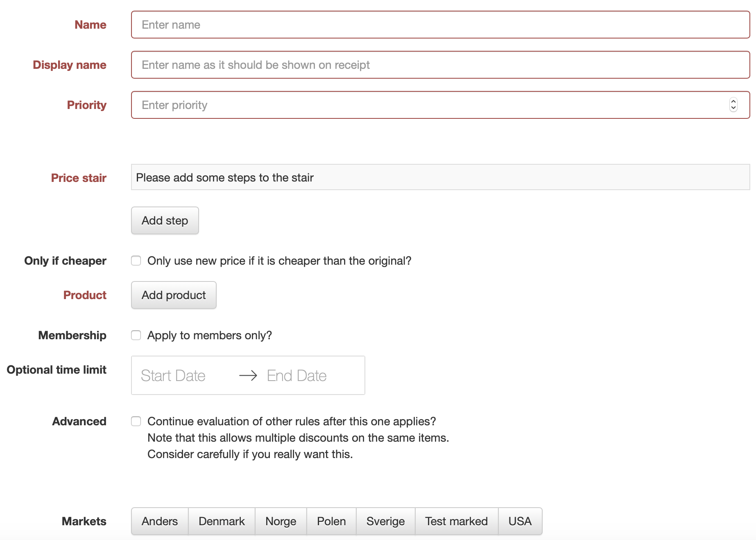Click the date range arrow icon
The image size is (756, 540).
click(248, 376)
